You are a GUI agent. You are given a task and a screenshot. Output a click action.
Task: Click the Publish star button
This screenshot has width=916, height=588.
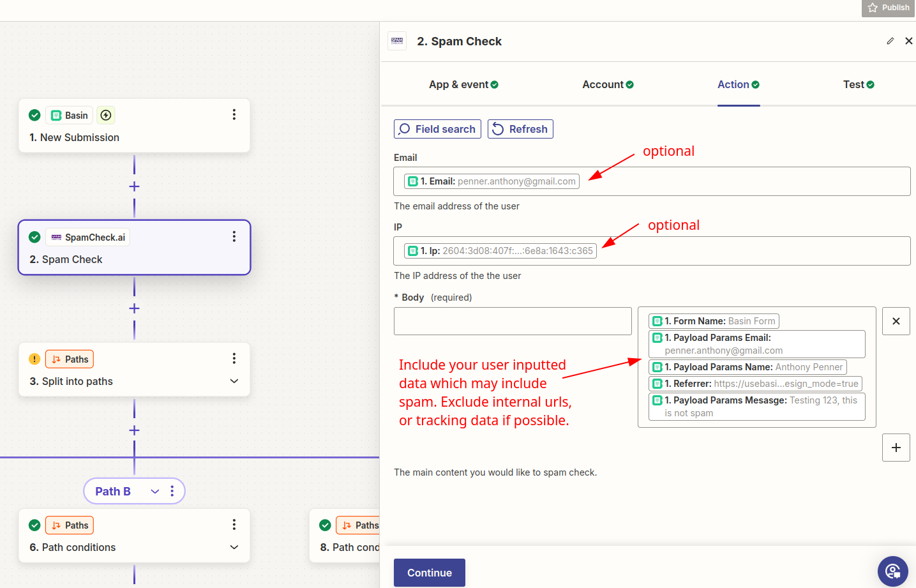[888, 8]
